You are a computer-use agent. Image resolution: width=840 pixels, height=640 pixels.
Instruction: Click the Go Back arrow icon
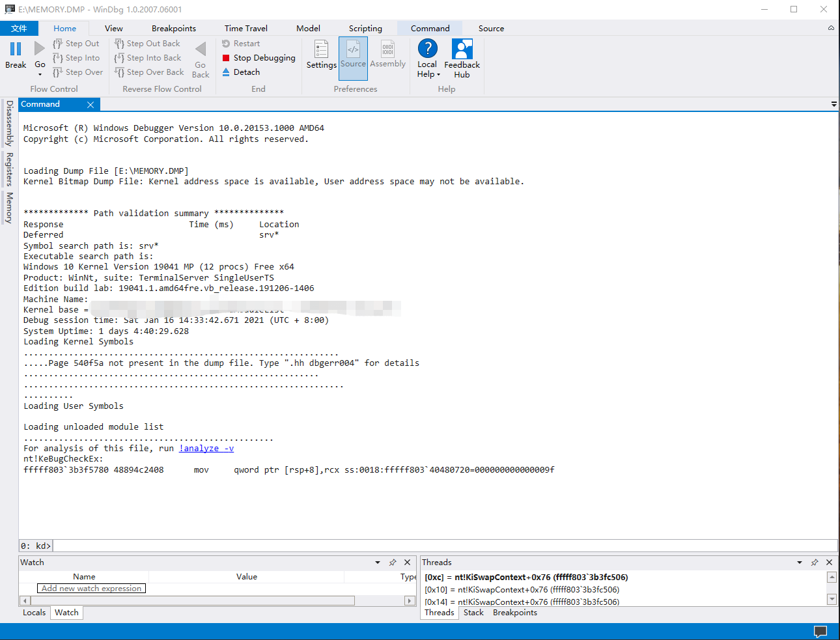[201, 49]
